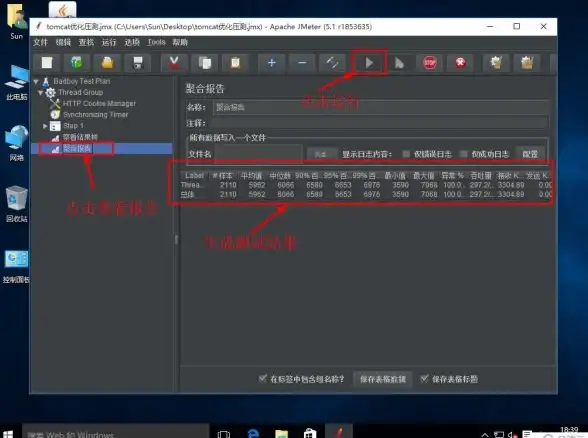Image resolution: width=588 pixels, height=438 pixels.
Task: Select Step 1 in the tree
Action: [x=73, y=126]
